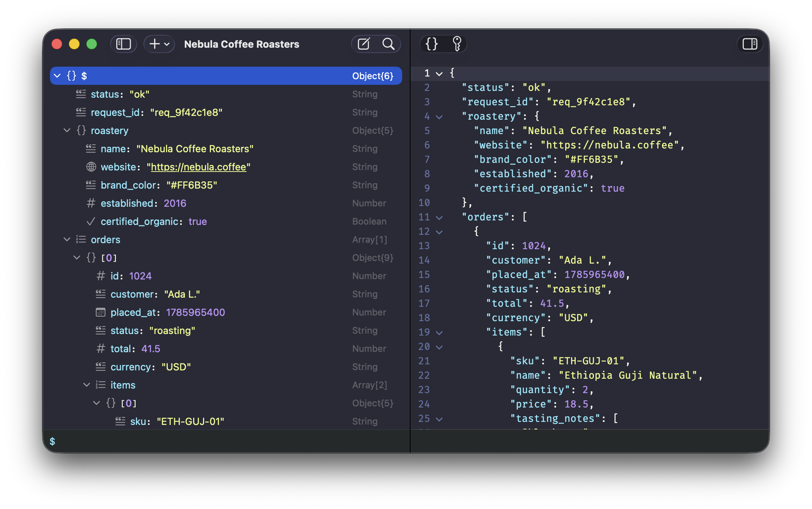Click the object braces icon beside roastery
812x509 pixels.
click(x=81, y=130)
